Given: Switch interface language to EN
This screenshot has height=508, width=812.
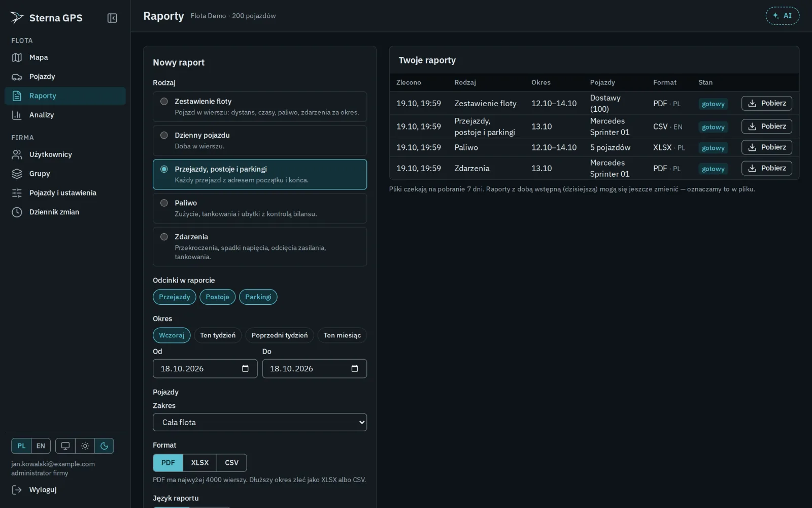Looking at the screenshot, I should click(x=41, y=446).
